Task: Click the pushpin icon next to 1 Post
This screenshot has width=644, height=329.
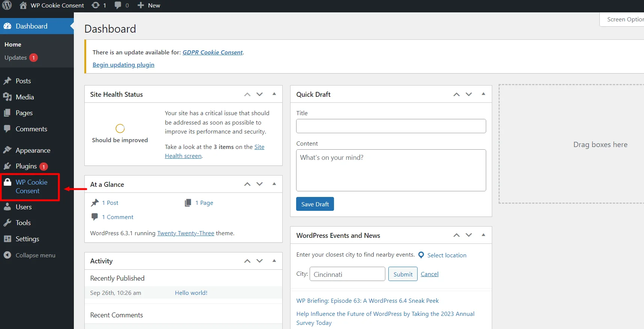Action: pos(95,203)
